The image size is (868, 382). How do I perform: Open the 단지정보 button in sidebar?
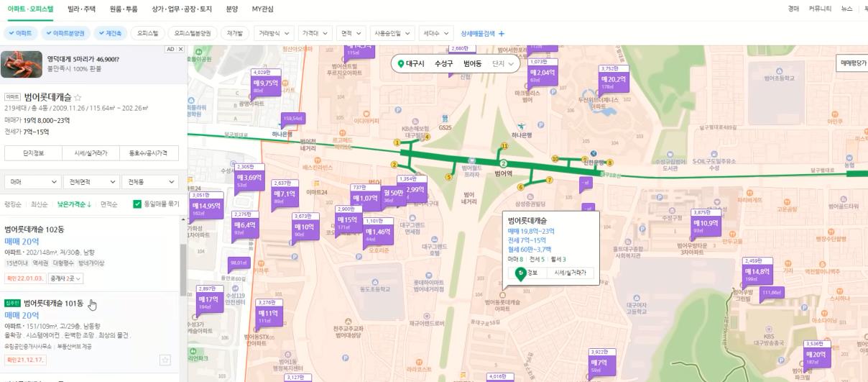(34, 153)
